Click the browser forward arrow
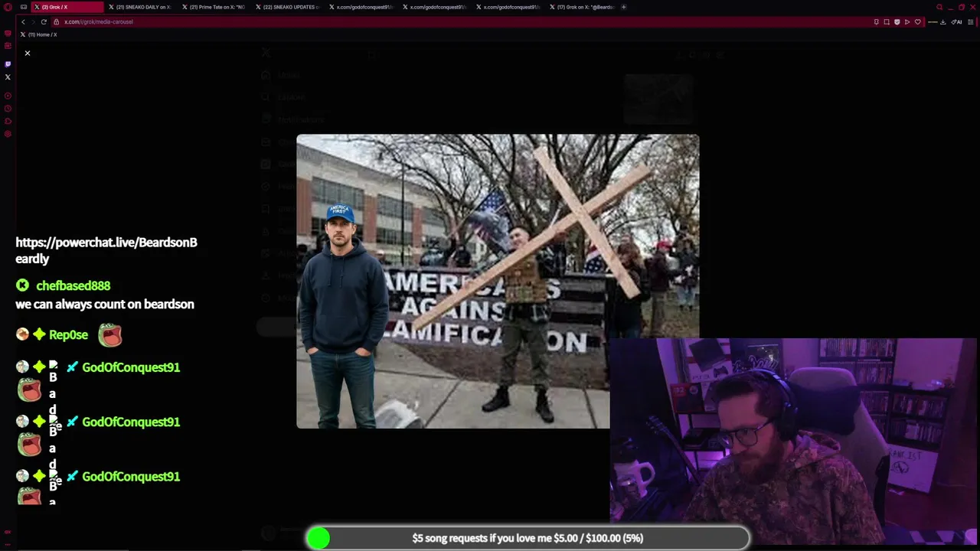The height and width of the screenshot is (551, 980). pos(33,21)
